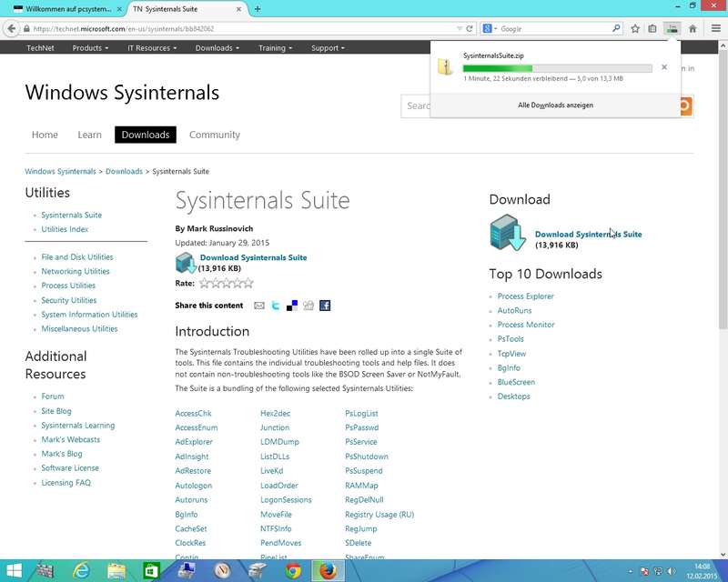
Task: Switch to Willkommen auf pcsystem tab
Action: 67,9
